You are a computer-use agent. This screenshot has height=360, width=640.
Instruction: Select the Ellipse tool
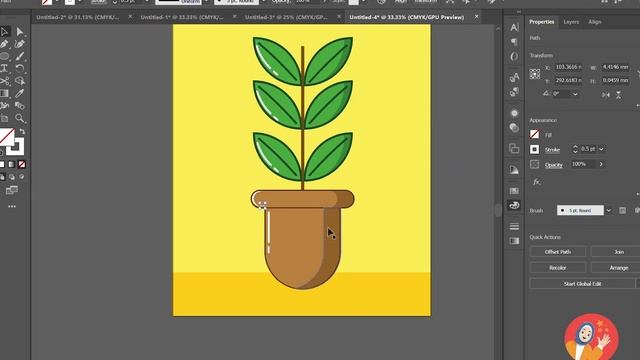tap(4, 56)
